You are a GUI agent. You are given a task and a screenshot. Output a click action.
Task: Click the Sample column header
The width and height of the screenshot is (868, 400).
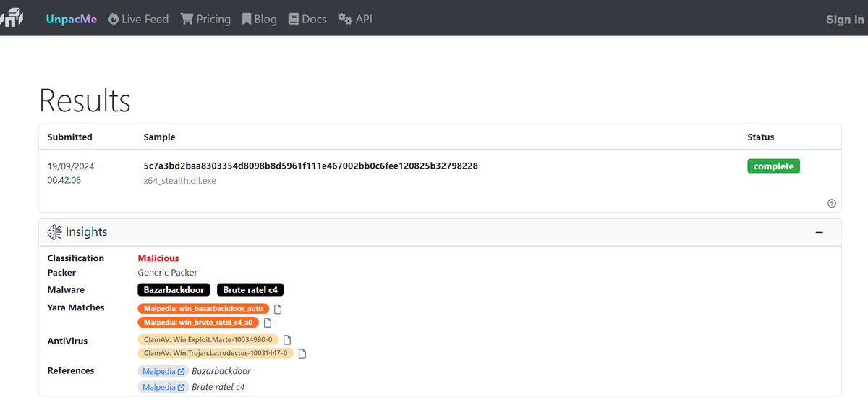[x=160, y=137]
